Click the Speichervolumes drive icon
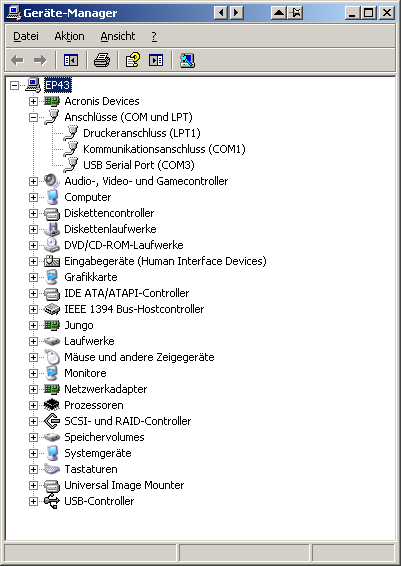The width and height of the screenshot is (401, 566). point(52,437)
